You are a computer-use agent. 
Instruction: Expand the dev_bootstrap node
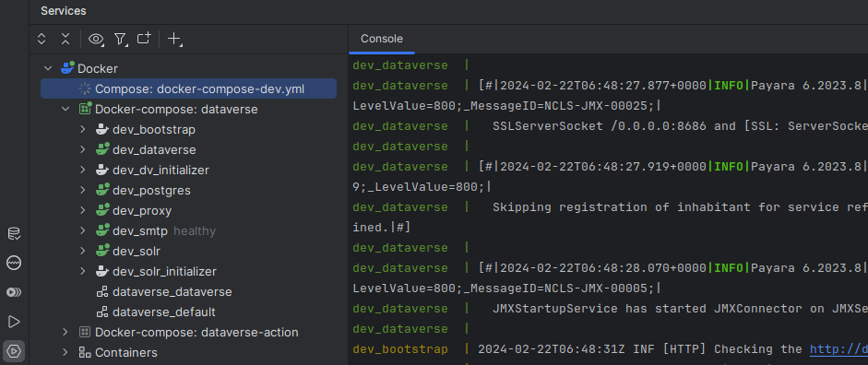[83, 129]
